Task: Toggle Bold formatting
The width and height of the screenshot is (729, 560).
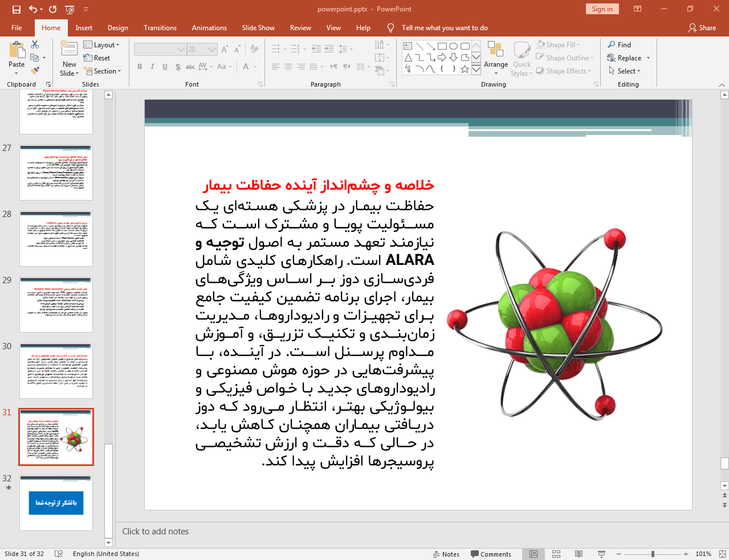Action: coord(140,67)
